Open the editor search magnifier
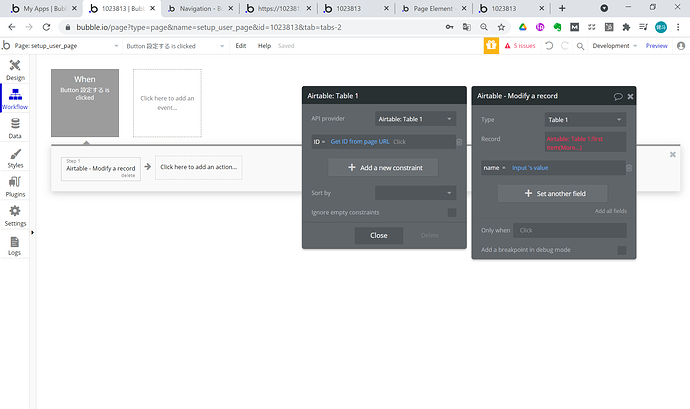Viewport: 690px width, 409px height. point(580,46)
